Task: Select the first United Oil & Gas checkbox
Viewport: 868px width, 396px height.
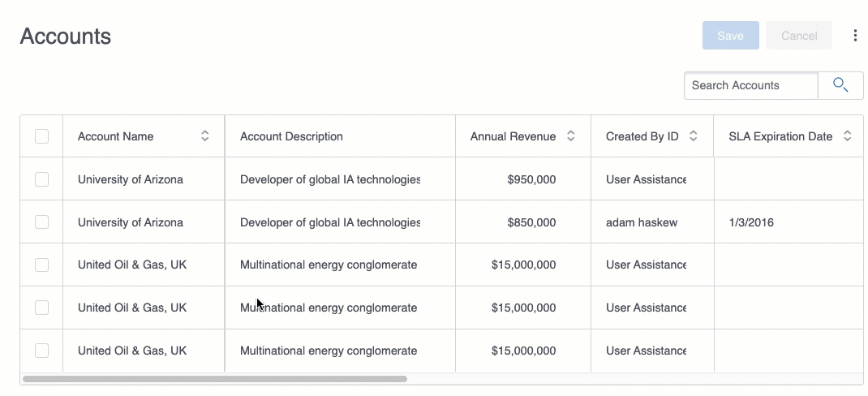Action: tap(42, 265)
